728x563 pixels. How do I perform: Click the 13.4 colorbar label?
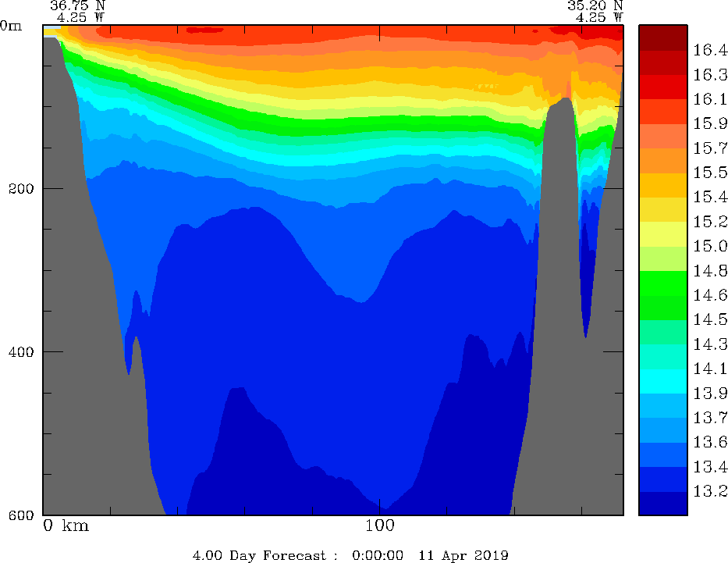(x=710, y=467)
